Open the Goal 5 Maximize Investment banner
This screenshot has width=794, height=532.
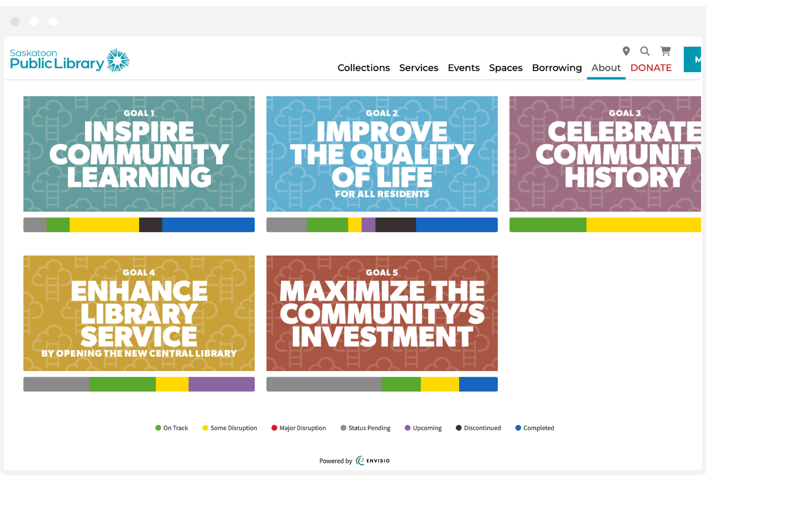(382, 313)
